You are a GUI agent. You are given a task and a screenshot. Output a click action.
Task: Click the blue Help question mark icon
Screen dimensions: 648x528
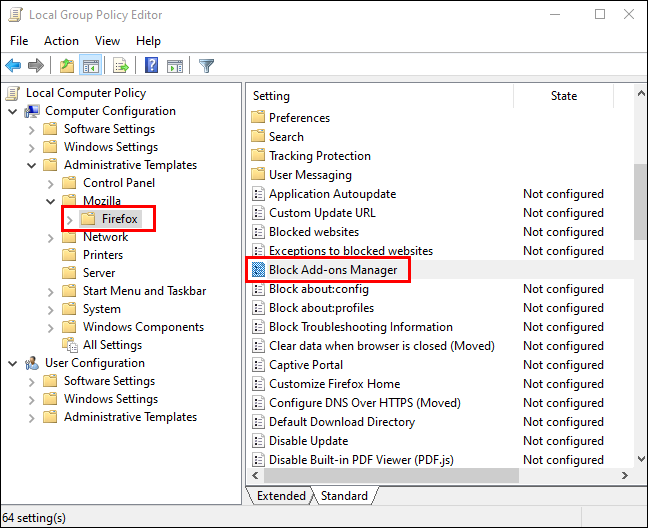(x=152, y=65)
